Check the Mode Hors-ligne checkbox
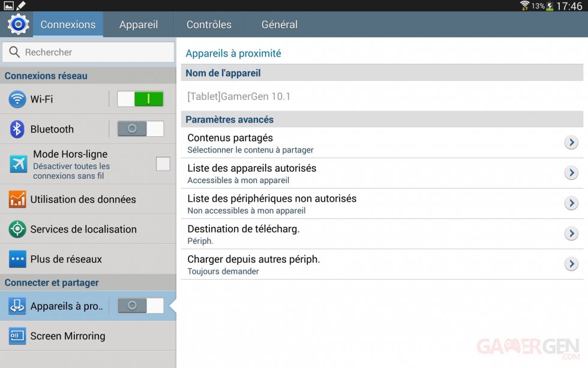 point(163,164)
